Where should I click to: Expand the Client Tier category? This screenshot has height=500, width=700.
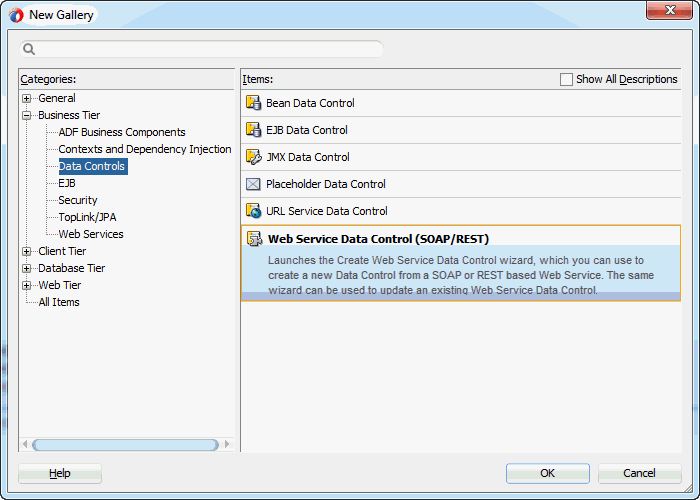tap(27, 251)
